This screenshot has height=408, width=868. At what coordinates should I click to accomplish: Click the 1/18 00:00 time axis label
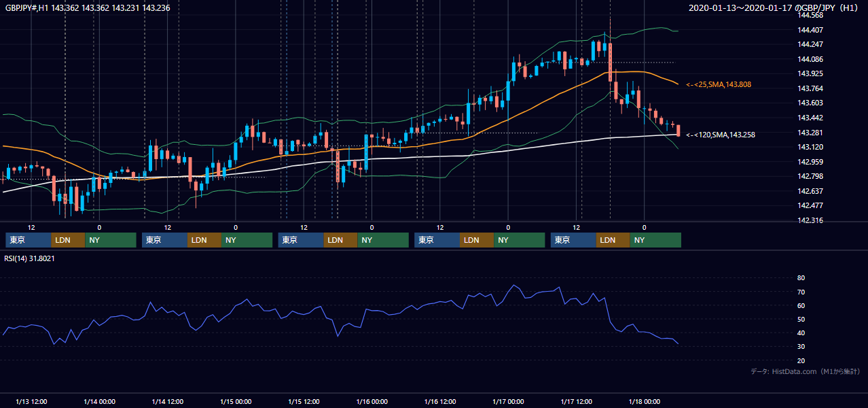(645, 402)
